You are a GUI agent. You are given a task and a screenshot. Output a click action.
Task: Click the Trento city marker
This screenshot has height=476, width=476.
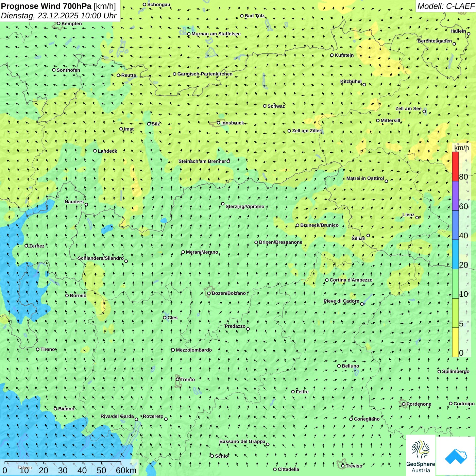[x=177, y=379]
